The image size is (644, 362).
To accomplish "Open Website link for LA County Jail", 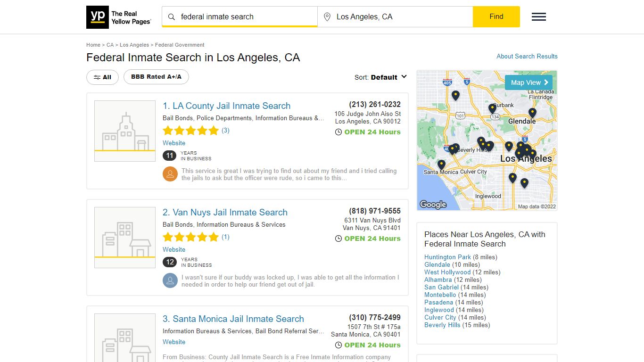I will click(174, 143).
